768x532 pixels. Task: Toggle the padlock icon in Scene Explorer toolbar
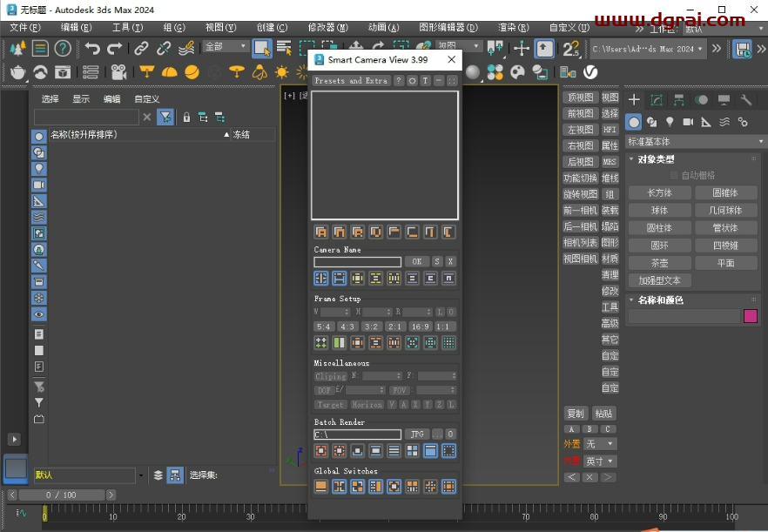186,117
